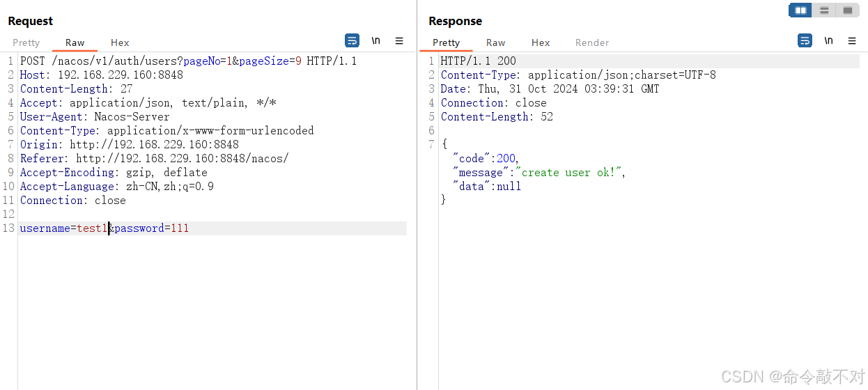
Task: Click the Referer header line
Action: (154, 159)
